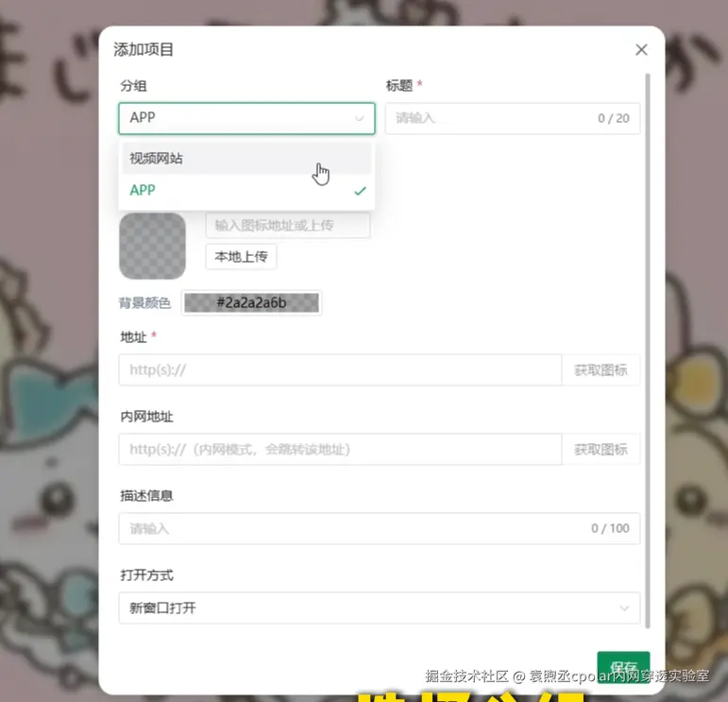Open the #2a2a2a6b background color picker

(251, 303)
